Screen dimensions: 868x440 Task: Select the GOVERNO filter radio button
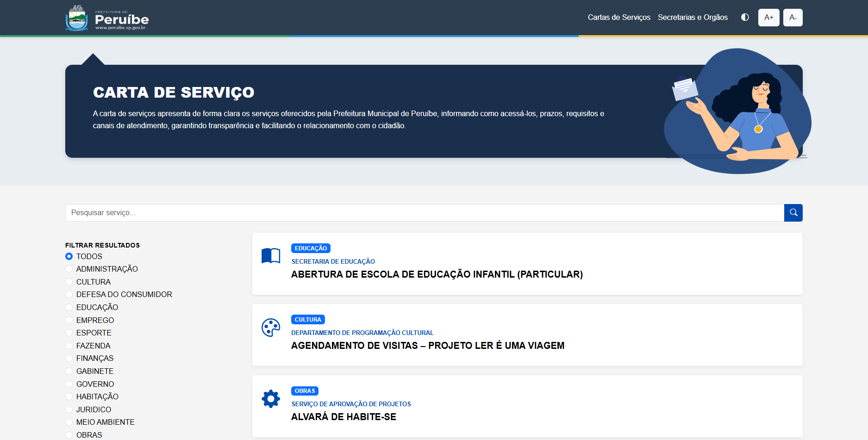(69, 384)
